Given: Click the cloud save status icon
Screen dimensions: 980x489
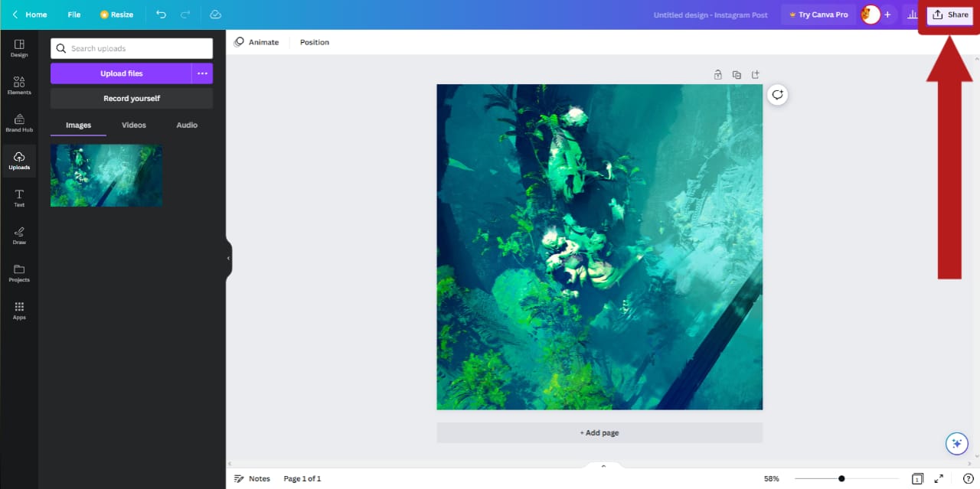Looking at the screenshot, I should [x=215, y=15].
